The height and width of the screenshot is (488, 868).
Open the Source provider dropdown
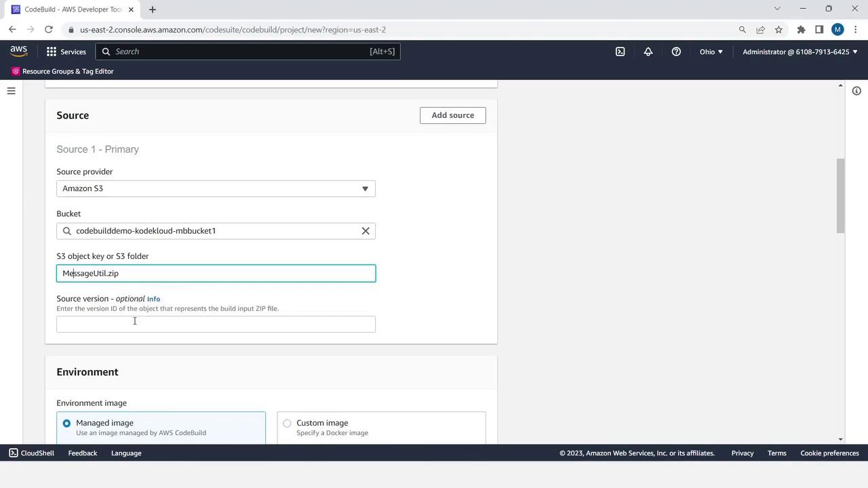coord(216,188)
